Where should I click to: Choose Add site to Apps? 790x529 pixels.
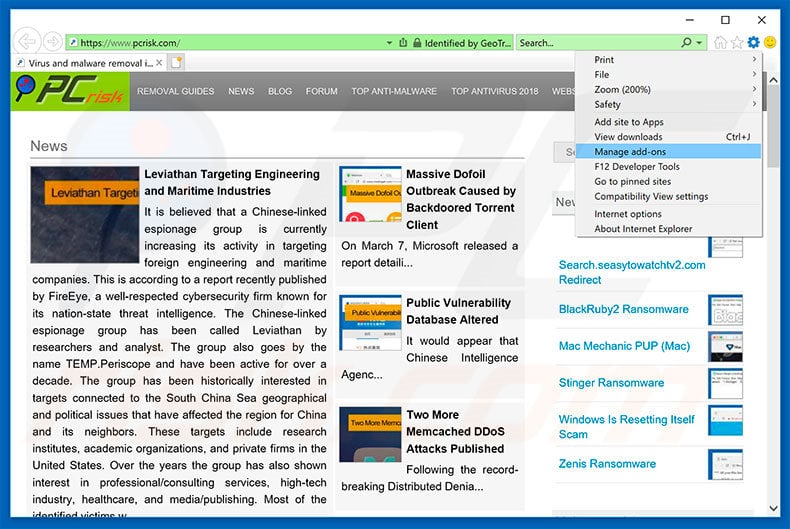coord(669,122)
